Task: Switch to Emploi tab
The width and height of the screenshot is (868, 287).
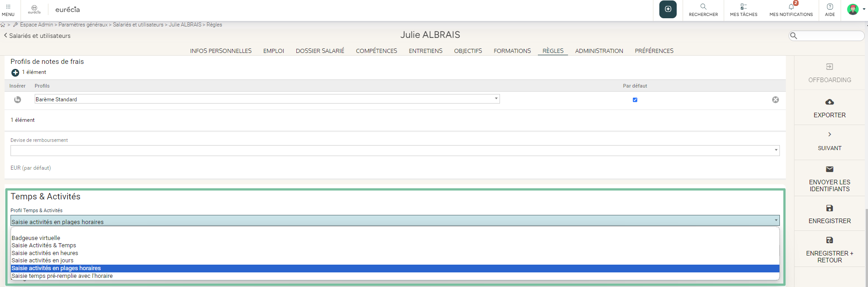Action: point(274,51)
